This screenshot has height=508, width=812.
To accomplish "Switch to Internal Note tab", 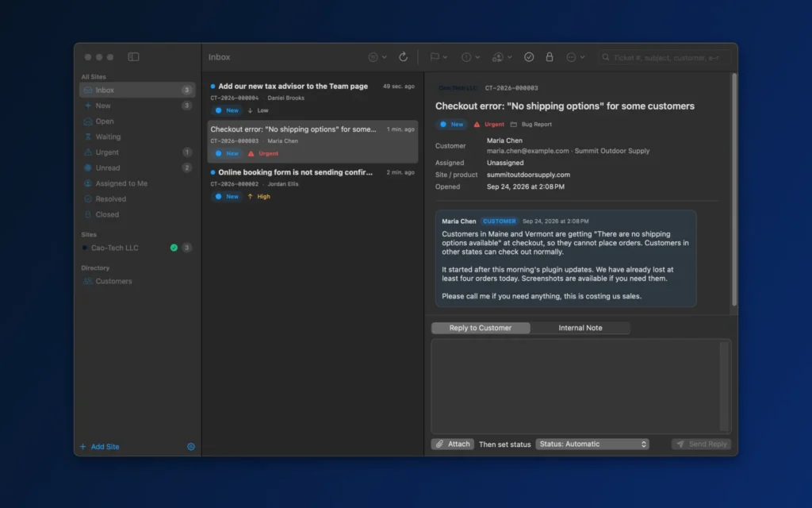I will click(580, 328).
